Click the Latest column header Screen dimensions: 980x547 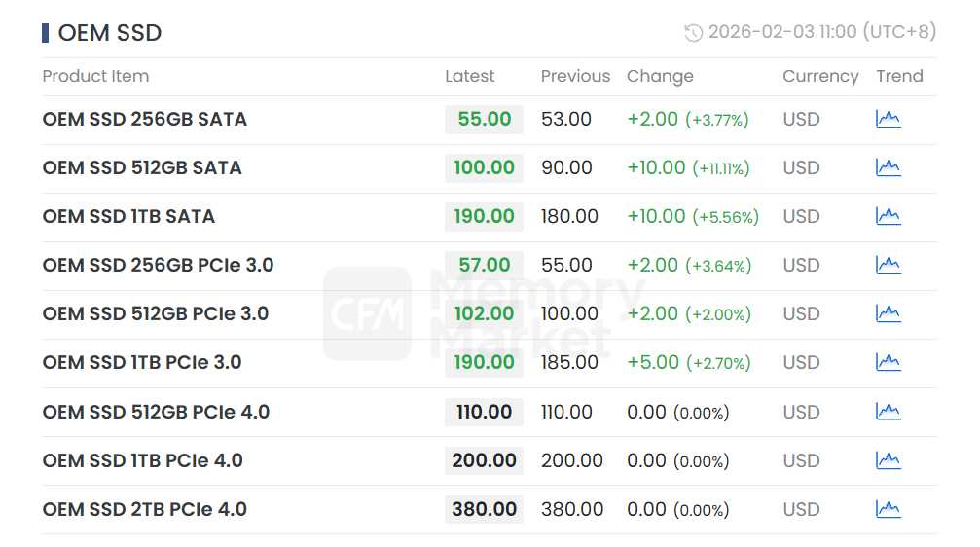pos(469,76)
